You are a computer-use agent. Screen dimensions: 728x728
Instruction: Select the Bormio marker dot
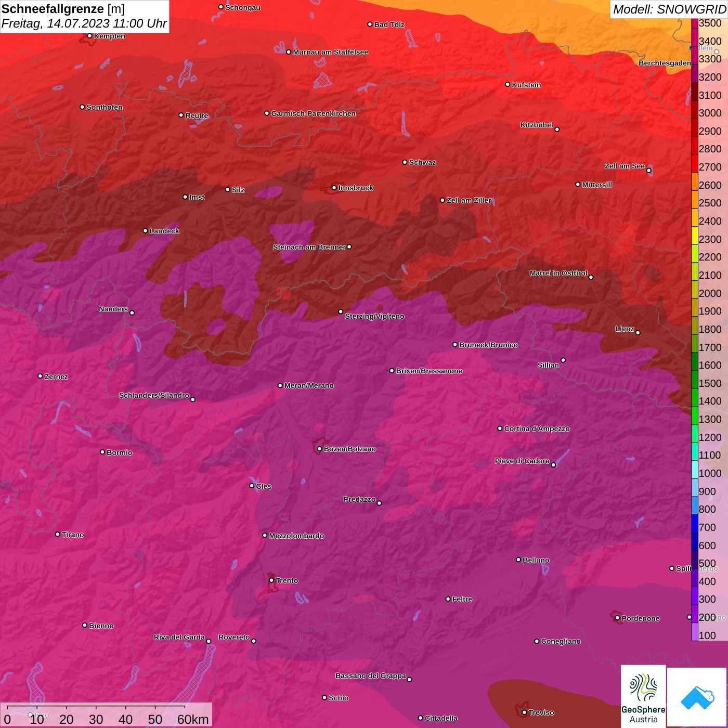click(x=102, y=452)
